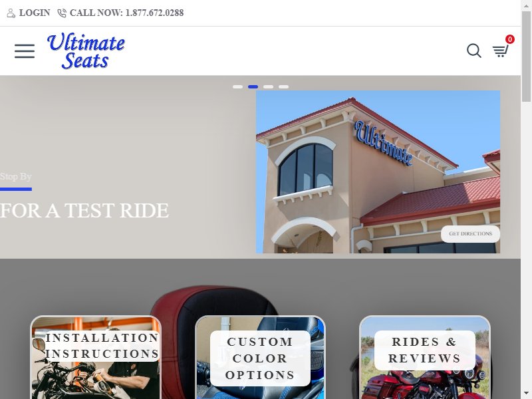Open the Installation Instructions tile
The image size is (532, 399).
[x=96, y=357]
